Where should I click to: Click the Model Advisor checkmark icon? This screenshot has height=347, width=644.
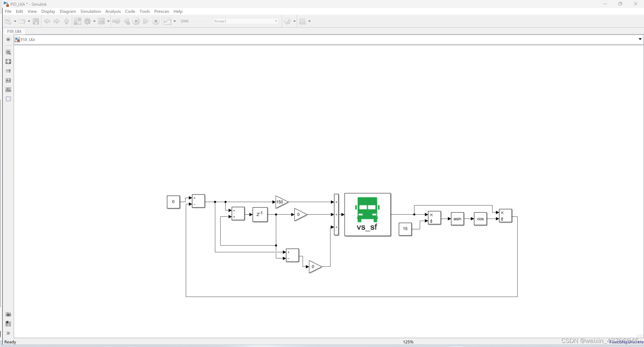coord(287,21)
